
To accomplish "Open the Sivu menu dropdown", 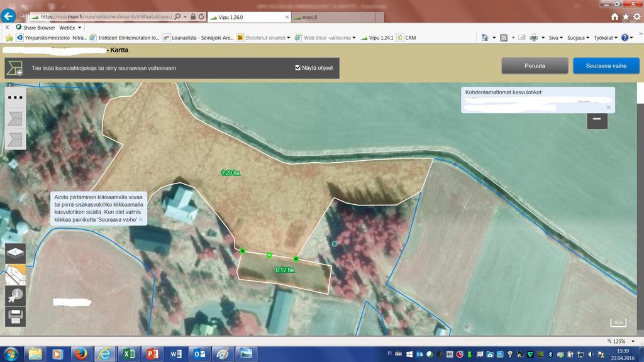I will tap(556, 38).
